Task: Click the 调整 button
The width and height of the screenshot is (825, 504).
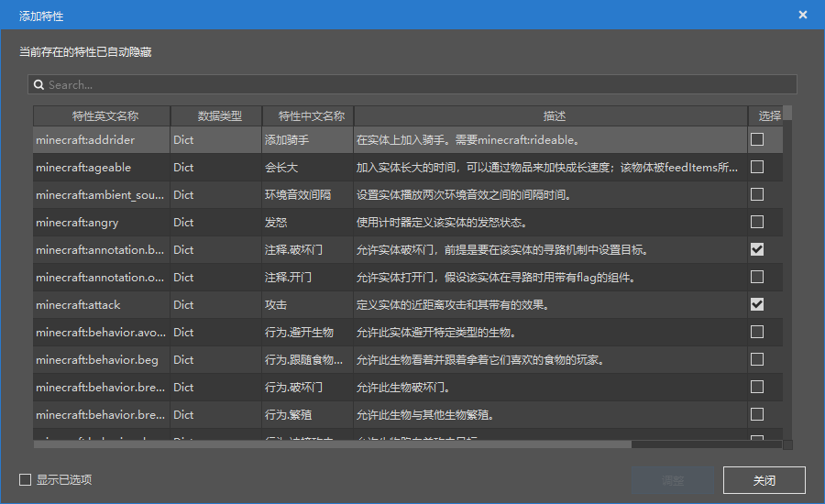Action: tap(673, 480)
